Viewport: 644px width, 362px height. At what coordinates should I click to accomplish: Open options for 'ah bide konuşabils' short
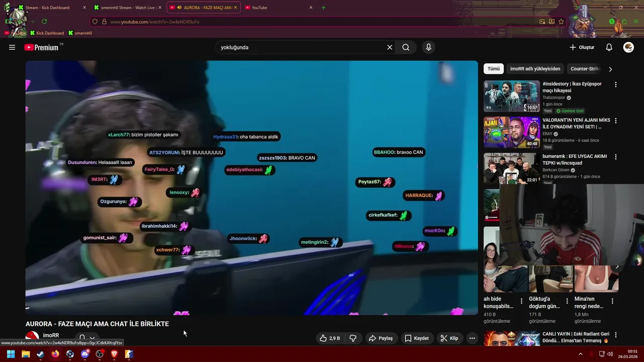[x=521, y=301]
